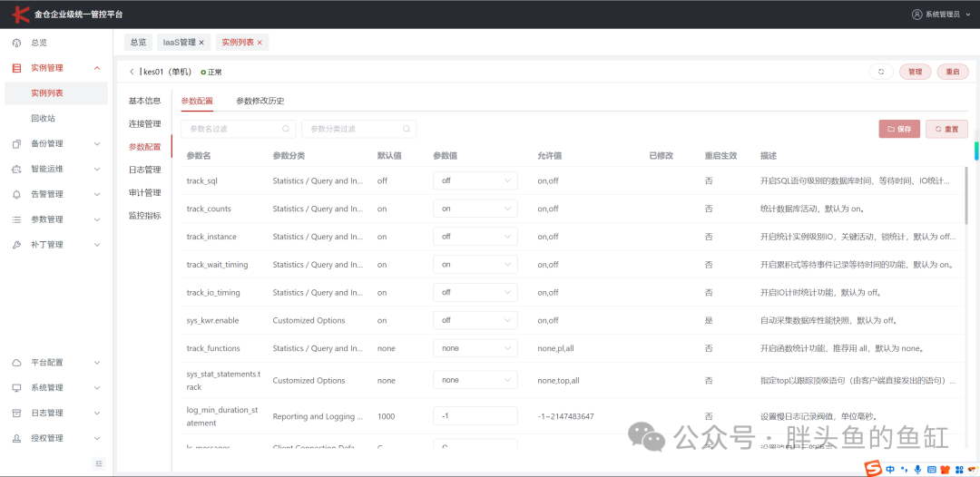Focus the 参数分类过滤 filter input
Viewport: 980px width, 477px height.
pyautogui.click(x=358, y=129)
